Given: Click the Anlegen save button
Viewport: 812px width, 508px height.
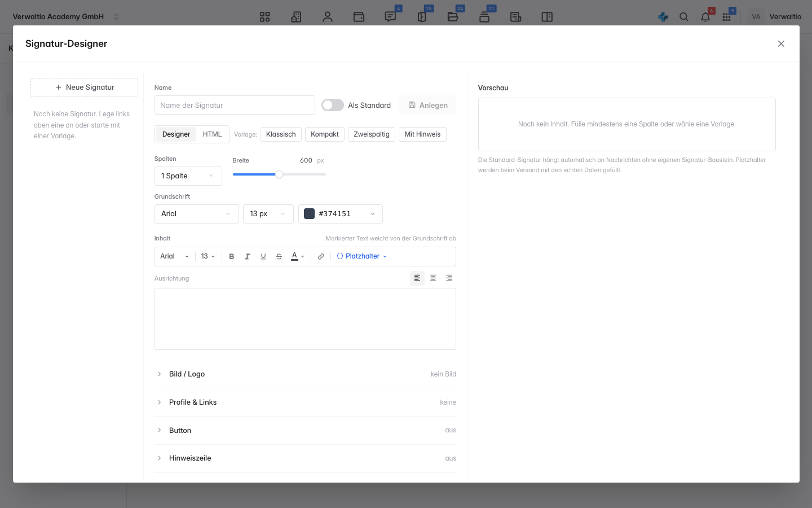Looking at the screenshot, I should [x=428, y=106].
